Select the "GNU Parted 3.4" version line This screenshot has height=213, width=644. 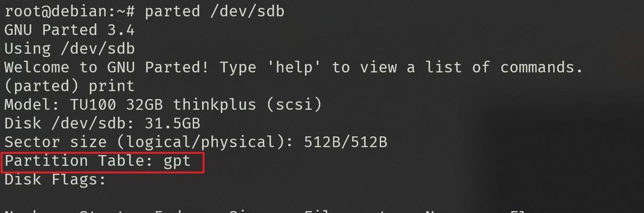69,30
